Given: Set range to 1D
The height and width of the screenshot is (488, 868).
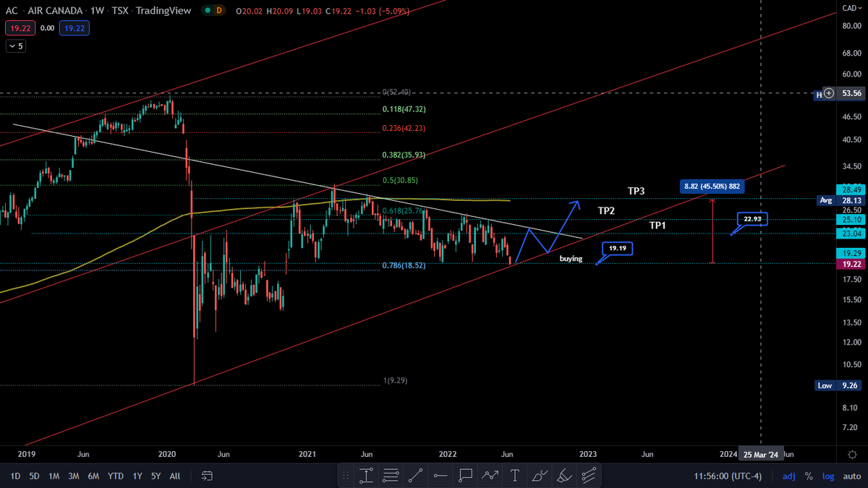Looking at the screenshot, I should 15,476.
